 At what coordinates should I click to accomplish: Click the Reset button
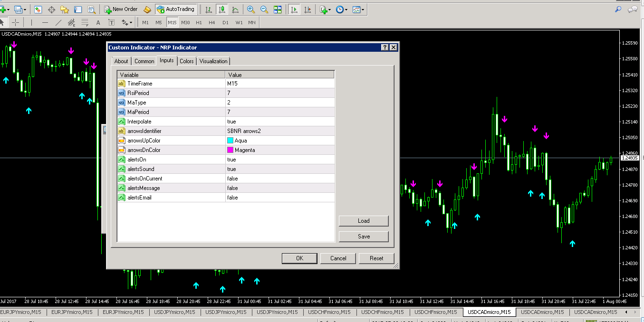pyautogui.click(x=376, y=258)
